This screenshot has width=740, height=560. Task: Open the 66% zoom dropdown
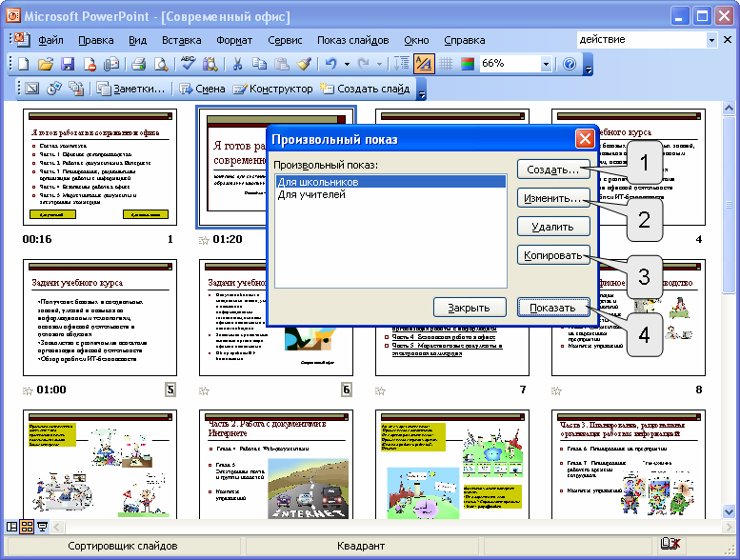point(546,64)
